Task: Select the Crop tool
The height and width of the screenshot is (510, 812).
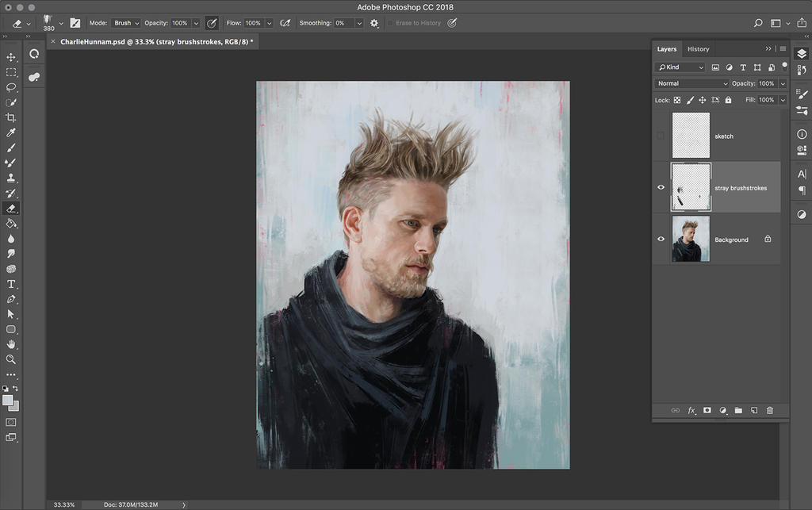Action: click(11, 117)
